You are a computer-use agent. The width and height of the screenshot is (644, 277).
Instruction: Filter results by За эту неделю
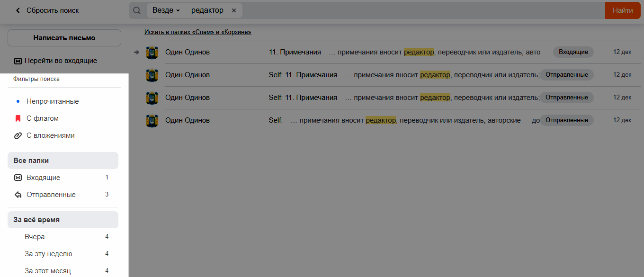click(48, 254)
